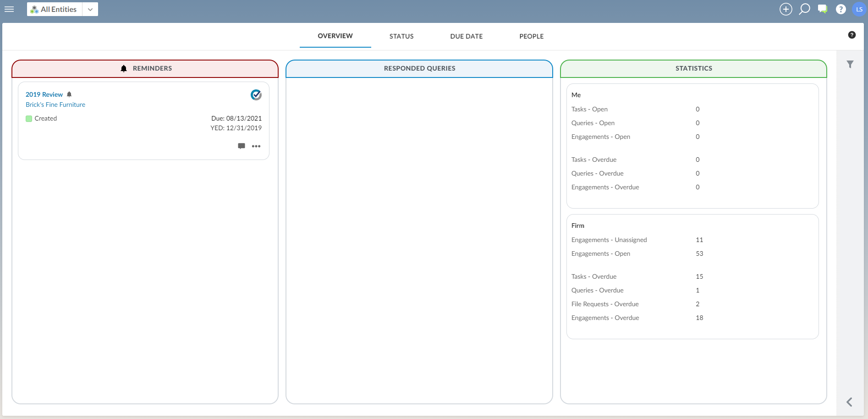Click the page help icon beside tabs
Screen dimensions: 868x419
[852, 35]
